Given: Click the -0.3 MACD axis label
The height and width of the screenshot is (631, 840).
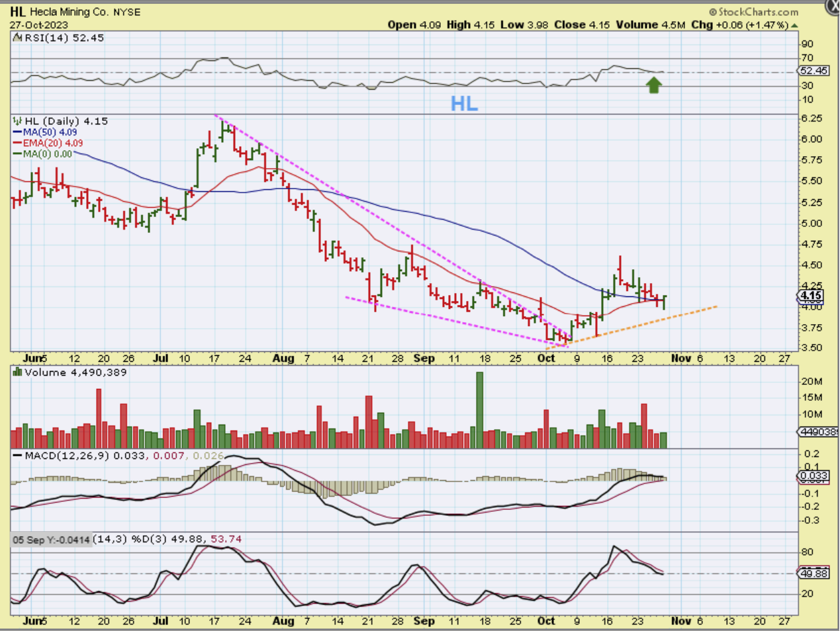Looking at the screenshot, I should tap(810, 521).
